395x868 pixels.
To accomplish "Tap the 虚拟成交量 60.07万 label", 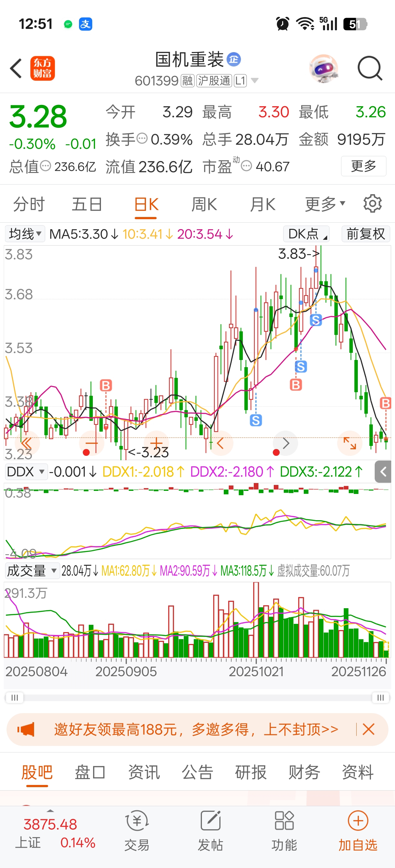I will 313,571.
